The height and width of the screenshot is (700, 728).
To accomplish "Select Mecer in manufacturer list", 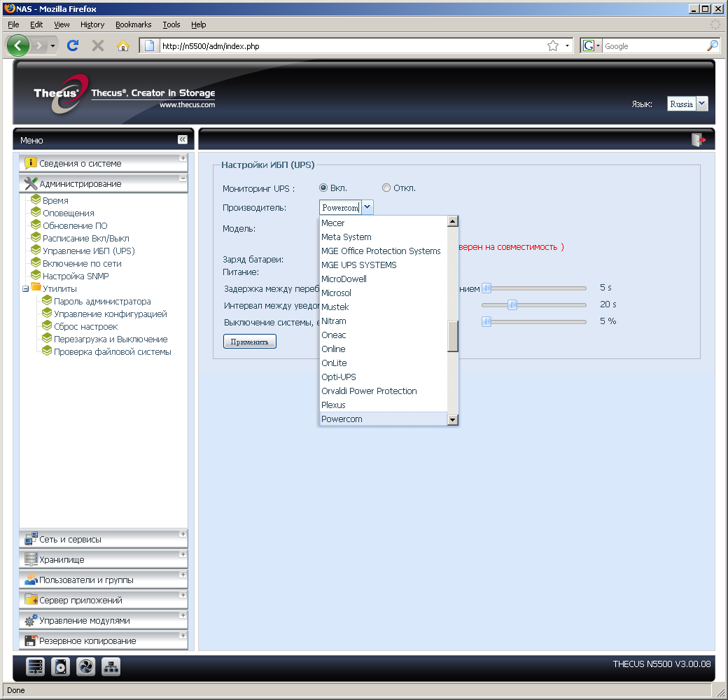I will click(384, 223).
